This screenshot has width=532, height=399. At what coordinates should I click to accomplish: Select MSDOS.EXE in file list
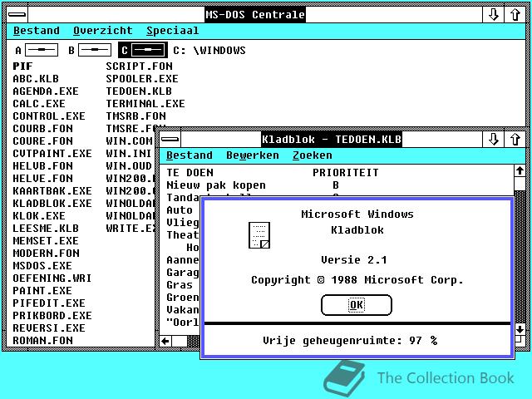42,266
